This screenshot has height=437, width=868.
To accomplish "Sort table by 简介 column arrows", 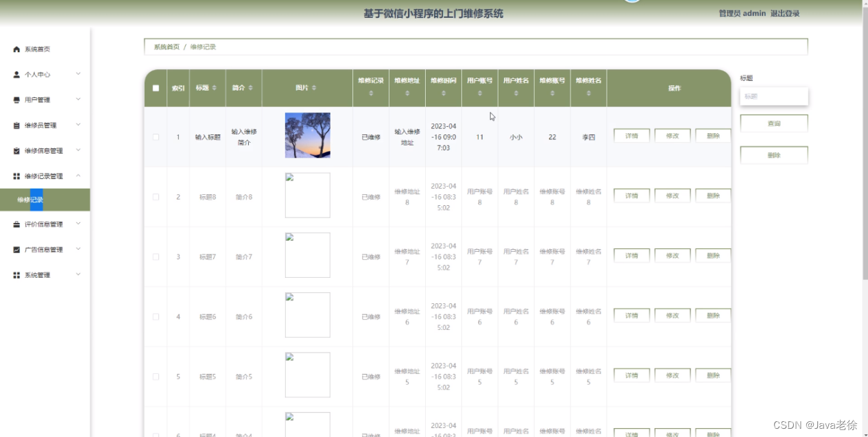I will point(250,88).
